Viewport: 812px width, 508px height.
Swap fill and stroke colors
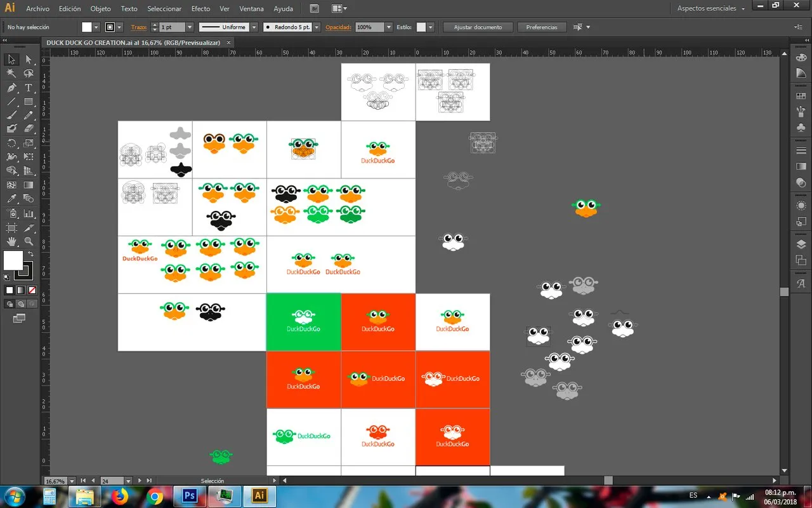pyautogui.click(x=30, y=254)
